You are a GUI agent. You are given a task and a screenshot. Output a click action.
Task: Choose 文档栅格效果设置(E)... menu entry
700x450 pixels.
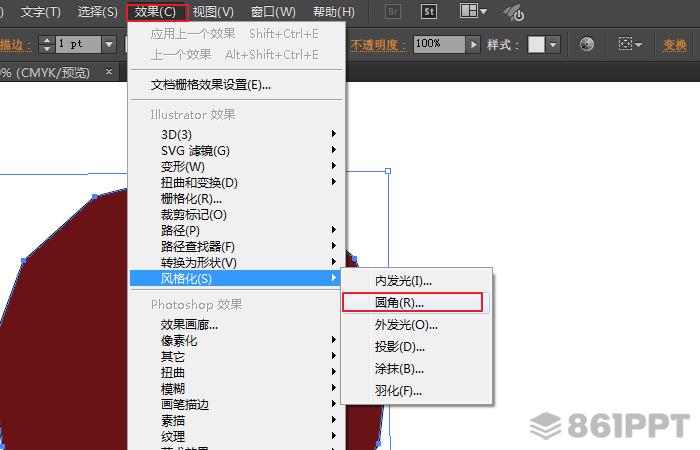237,84
